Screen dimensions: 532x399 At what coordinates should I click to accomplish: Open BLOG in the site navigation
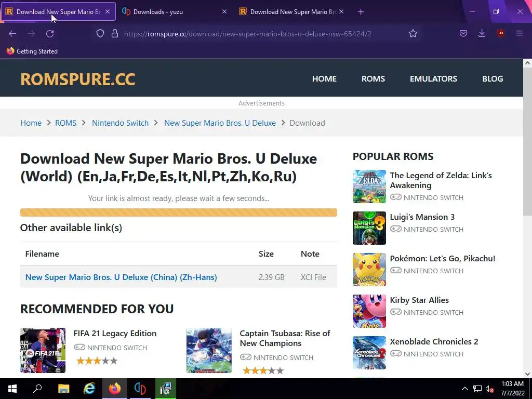[x=493, y=79]
